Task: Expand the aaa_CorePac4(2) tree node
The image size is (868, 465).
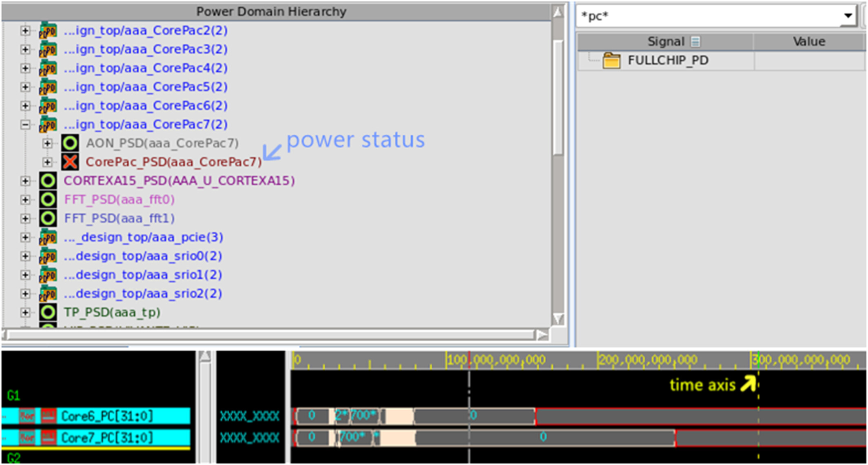Action: tap(25, 69)
